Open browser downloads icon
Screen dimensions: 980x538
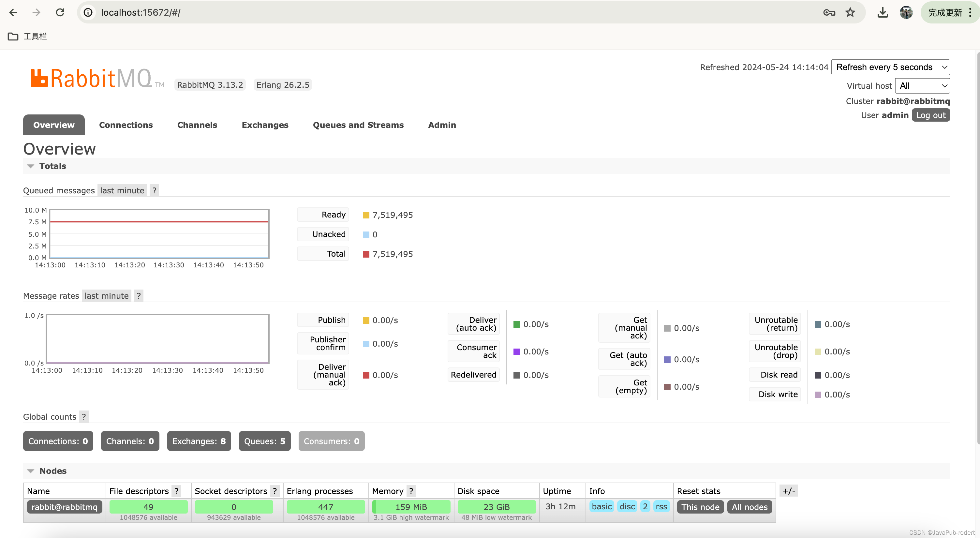pos(883,13)
